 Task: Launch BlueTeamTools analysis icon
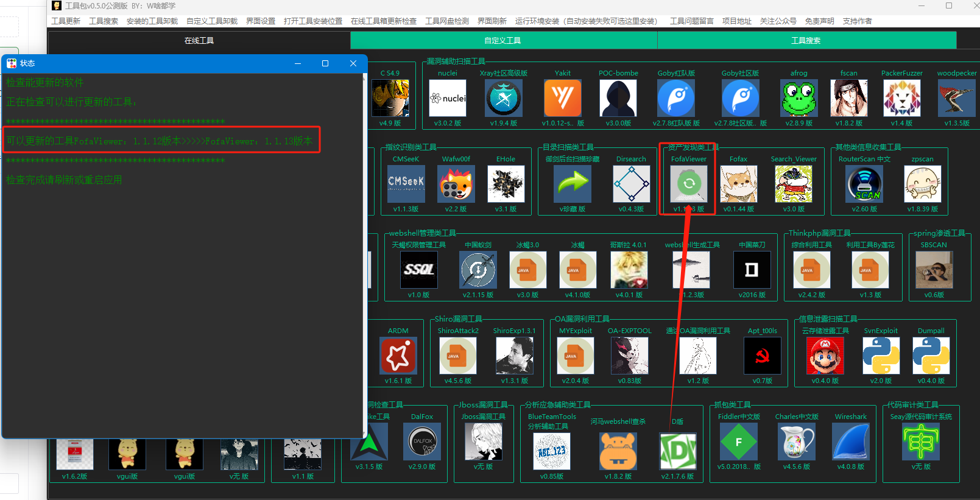click(552, 451)
